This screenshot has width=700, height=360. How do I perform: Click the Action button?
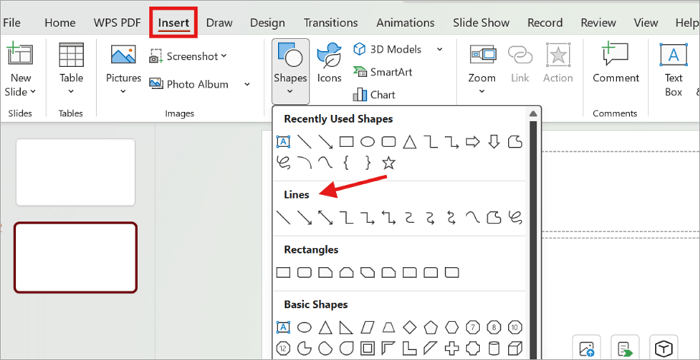click(x=558, y=63)
